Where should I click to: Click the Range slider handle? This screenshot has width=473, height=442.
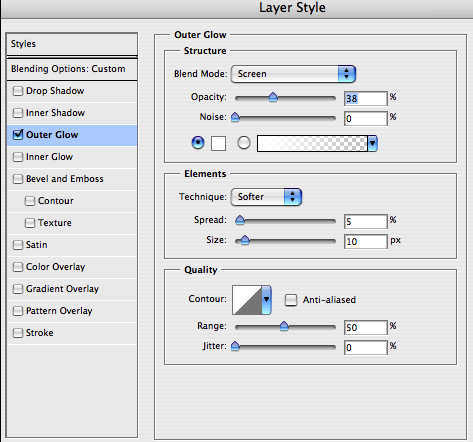click(x=284, y=326)
